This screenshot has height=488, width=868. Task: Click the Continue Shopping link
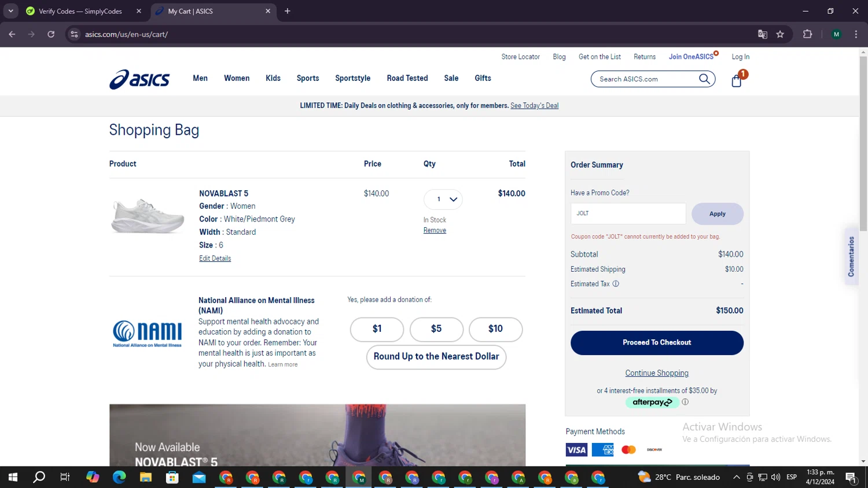657,373
